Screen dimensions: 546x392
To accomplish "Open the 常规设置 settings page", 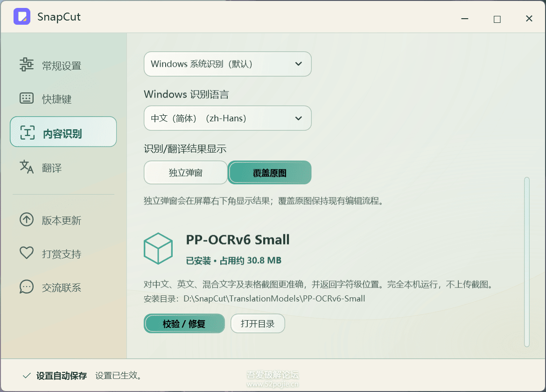I will pos(63,65).
